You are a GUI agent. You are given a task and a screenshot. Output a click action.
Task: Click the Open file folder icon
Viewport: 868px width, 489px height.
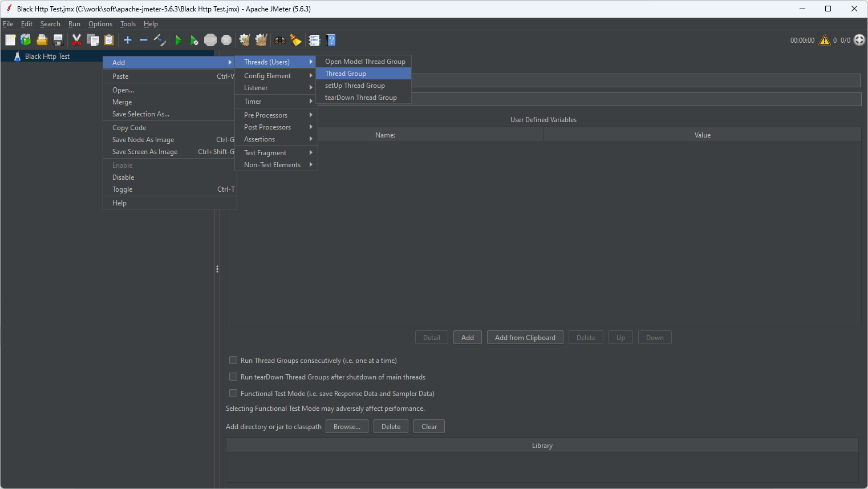pos(42,40)
